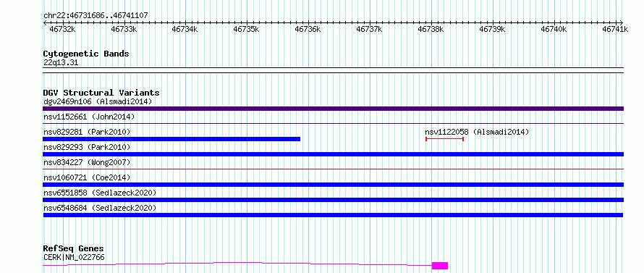The image size is (644, 273).
Task: Select the magenta CERK exon block
Action: coord(440,266)
